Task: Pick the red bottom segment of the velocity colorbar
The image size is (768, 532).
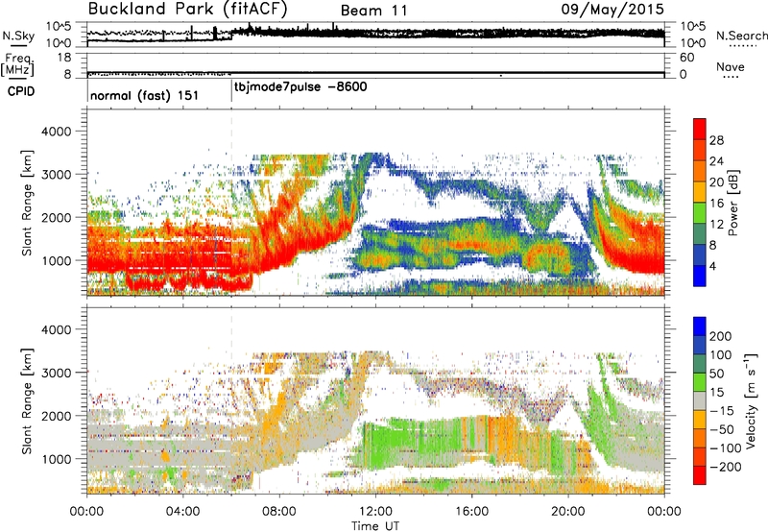Action: coord(700,475)
